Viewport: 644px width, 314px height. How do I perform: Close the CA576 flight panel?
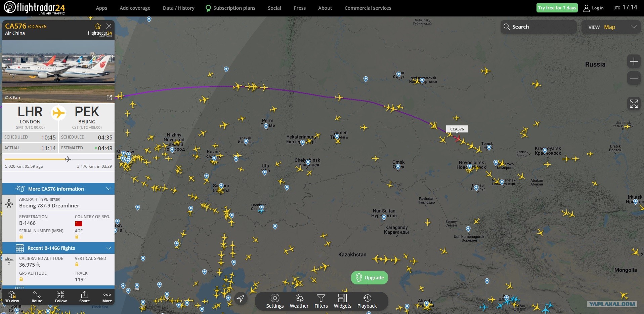[109, 26]
